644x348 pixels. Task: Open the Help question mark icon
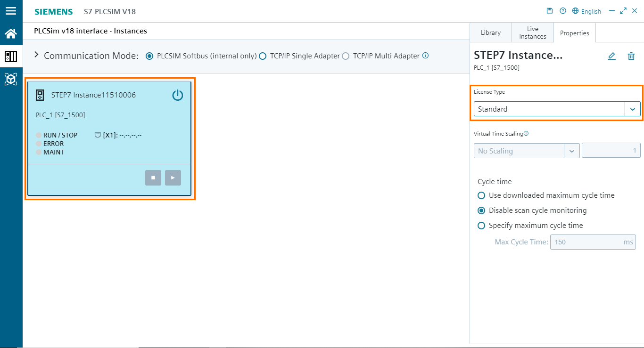562,10
